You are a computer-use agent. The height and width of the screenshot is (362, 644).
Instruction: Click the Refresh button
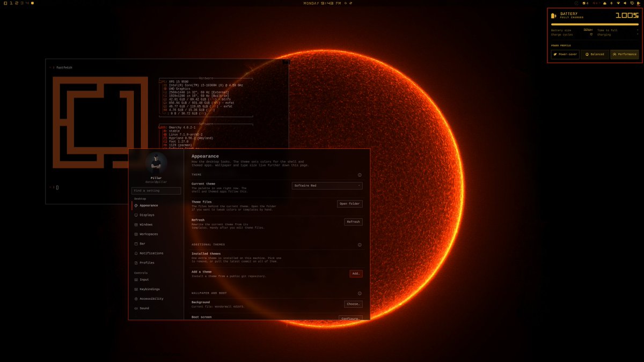(x=353, y=221)
